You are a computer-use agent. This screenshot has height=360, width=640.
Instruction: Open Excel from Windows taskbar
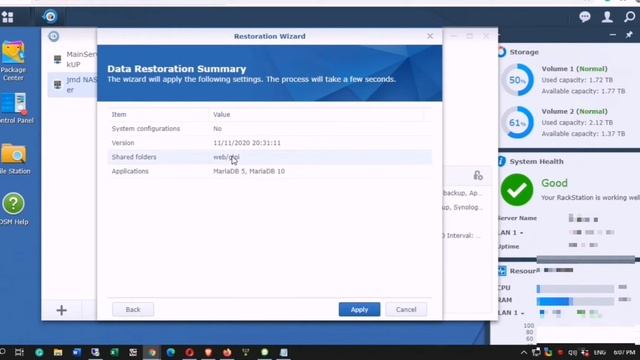(x=114, y=352)
